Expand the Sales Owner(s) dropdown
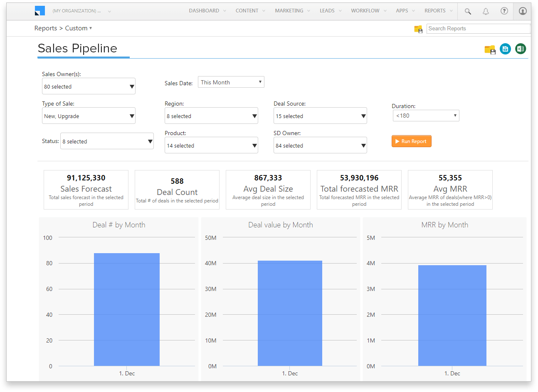Image resolution: width=538 pixels, height=392 pixels. click(x=89, y=86)
